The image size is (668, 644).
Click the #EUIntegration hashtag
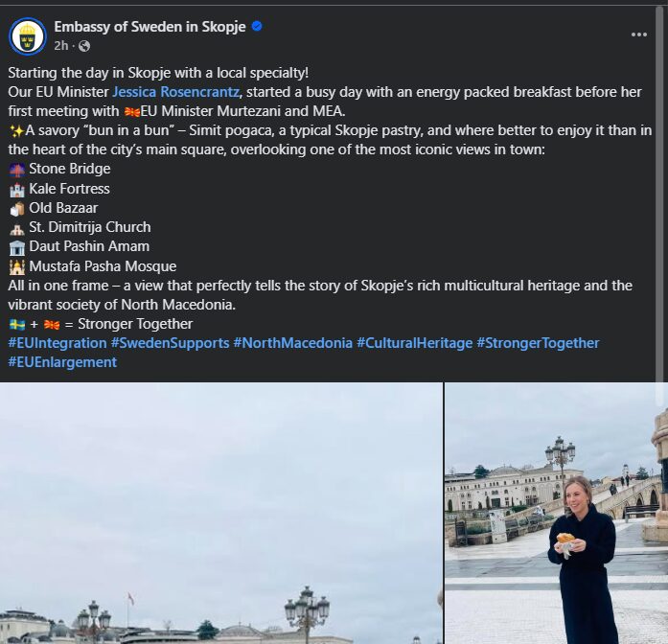click(57, 343)
